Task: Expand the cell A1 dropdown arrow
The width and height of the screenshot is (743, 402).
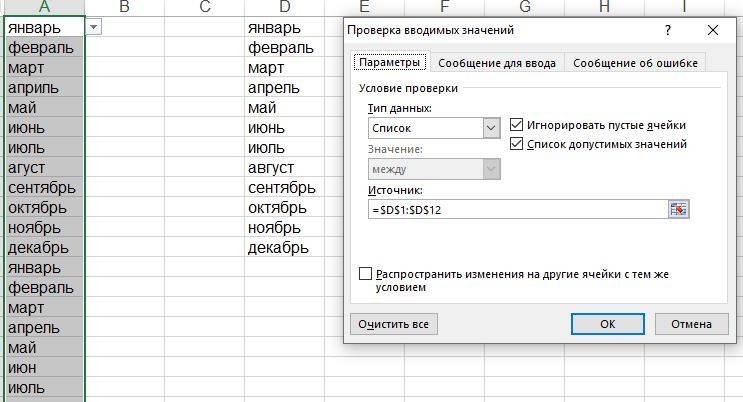Action: click(93, 28)
